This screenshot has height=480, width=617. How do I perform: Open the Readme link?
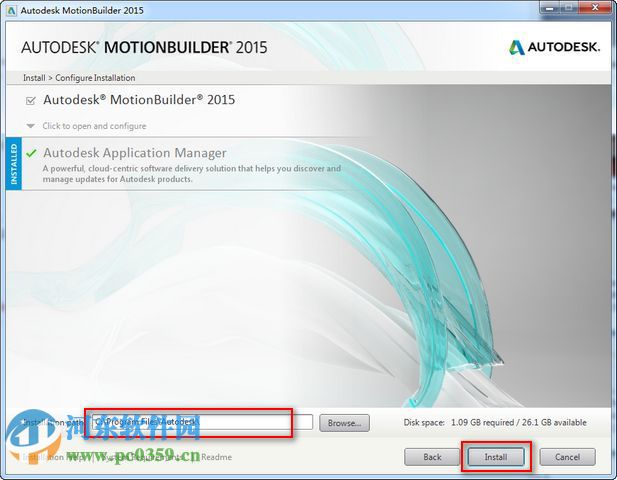coord(216,457)
